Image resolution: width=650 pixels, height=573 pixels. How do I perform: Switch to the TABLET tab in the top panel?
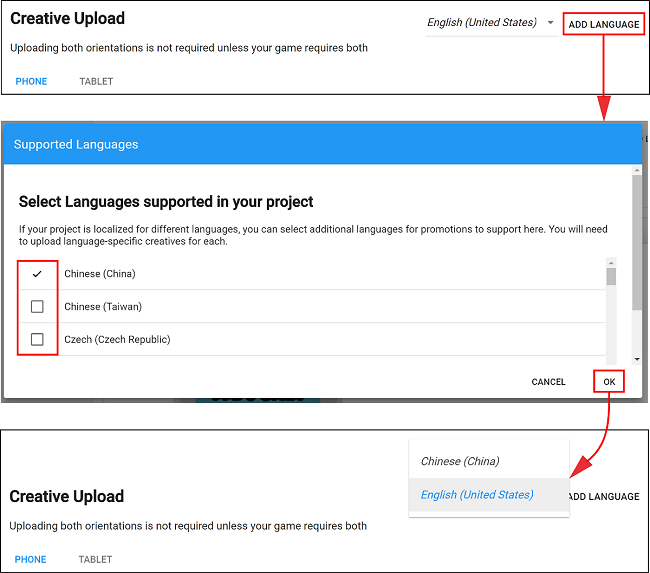[x=96, y=81]
